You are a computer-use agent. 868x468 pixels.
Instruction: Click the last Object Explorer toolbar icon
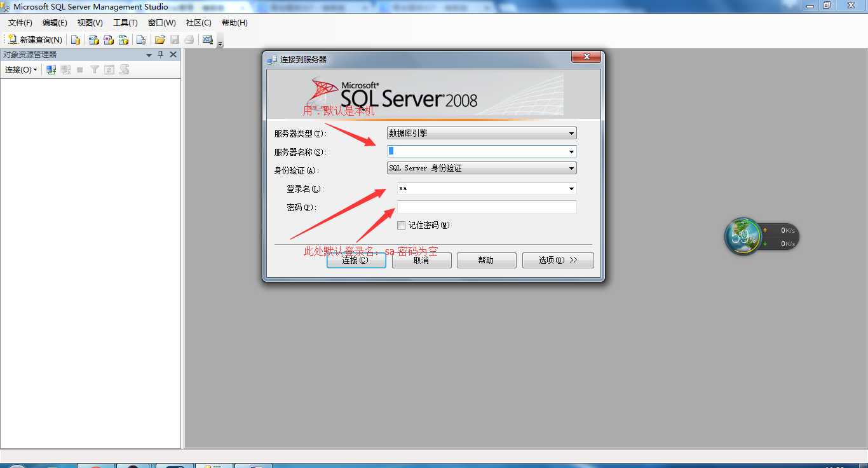[x=124, y=69]
